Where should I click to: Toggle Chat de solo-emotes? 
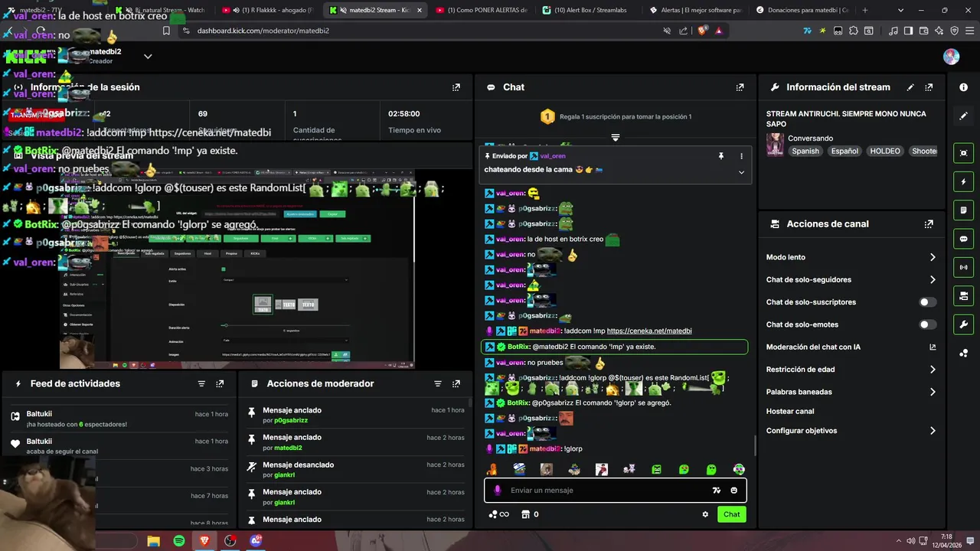pos(927,324)
